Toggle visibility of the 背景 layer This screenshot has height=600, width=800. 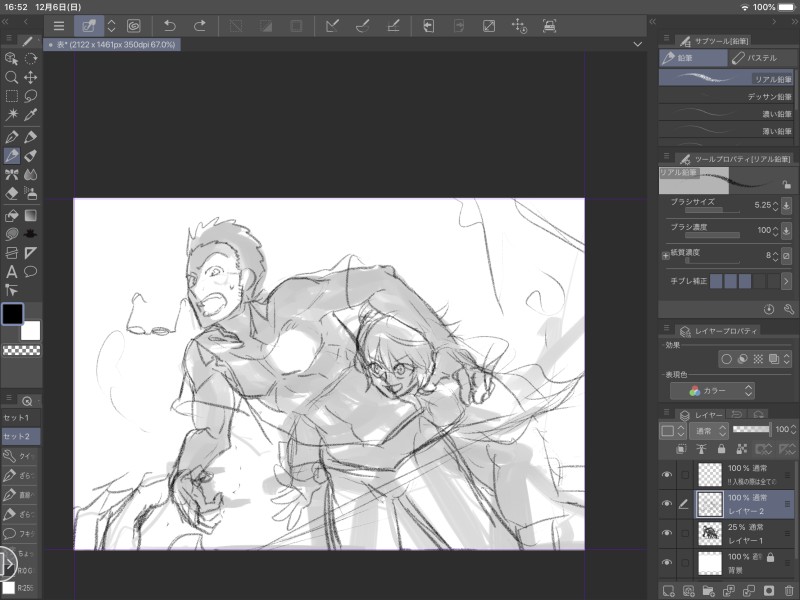point(666,562)
